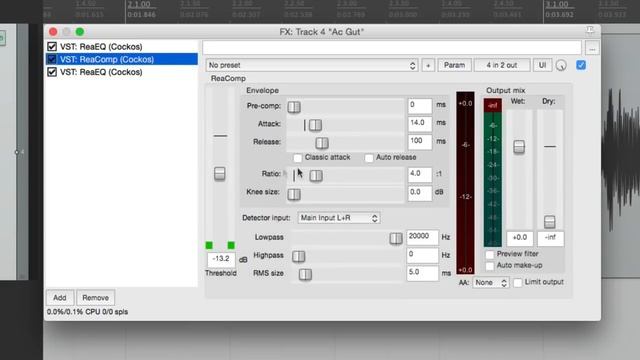Click the Ratio slider handle
The height and width of the screenshot is (360, 640).
click(316, 176)
